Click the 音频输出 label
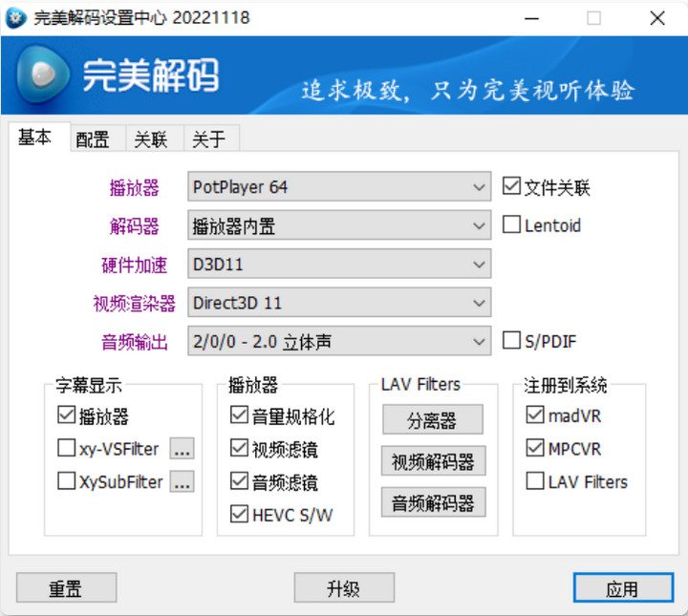 [135, 342]
